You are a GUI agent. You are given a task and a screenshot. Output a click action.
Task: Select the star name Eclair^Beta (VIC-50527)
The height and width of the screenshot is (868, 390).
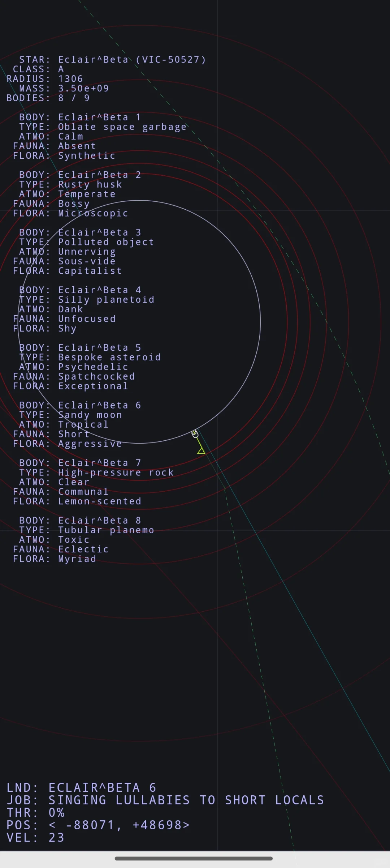click(132, 60)
